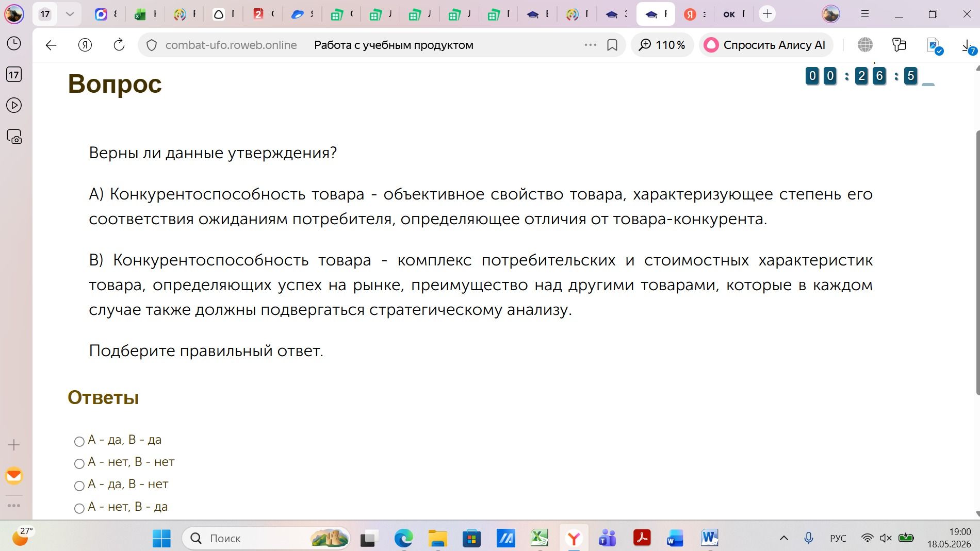Open the tab group counter '17'

tap(45, 14)
